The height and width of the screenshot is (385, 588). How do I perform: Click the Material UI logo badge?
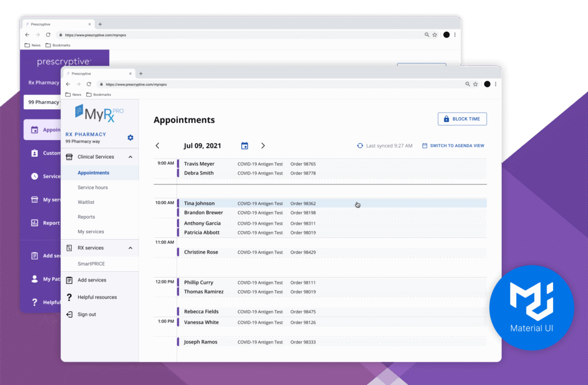point(531,307)
